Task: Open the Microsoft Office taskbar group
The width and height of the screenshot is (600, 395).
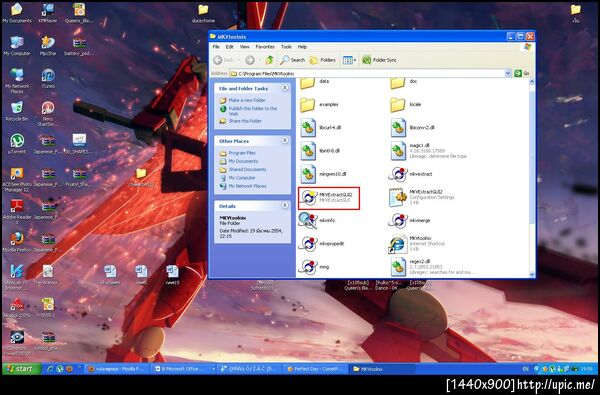Action: click(x=184, y=369)
